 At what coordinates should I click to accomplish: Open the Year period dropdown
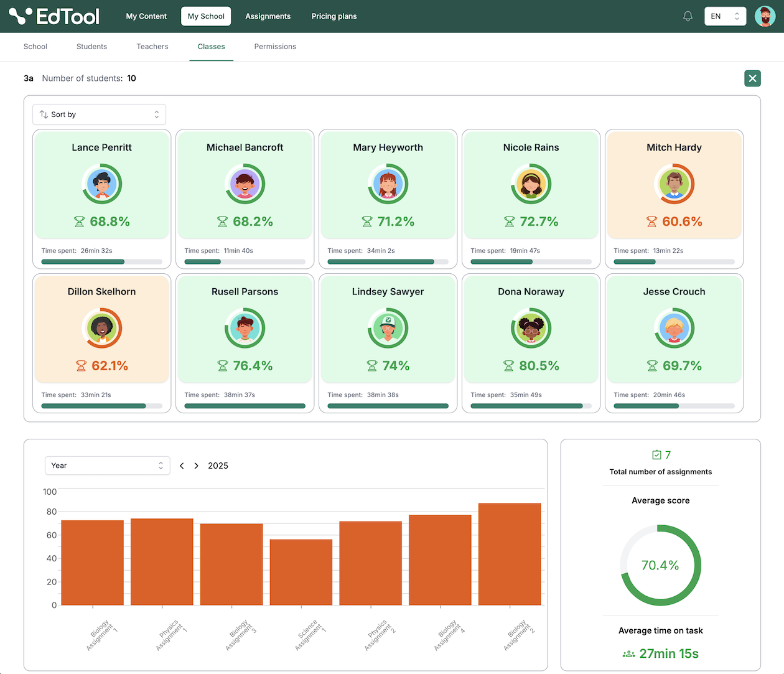tap(107, 466)
